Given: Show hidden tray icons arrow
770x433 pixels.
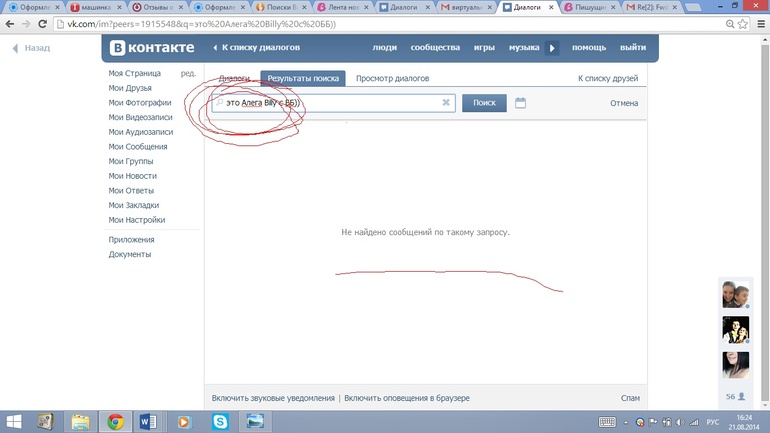Looking at the screenshot, I should [626, 423].
